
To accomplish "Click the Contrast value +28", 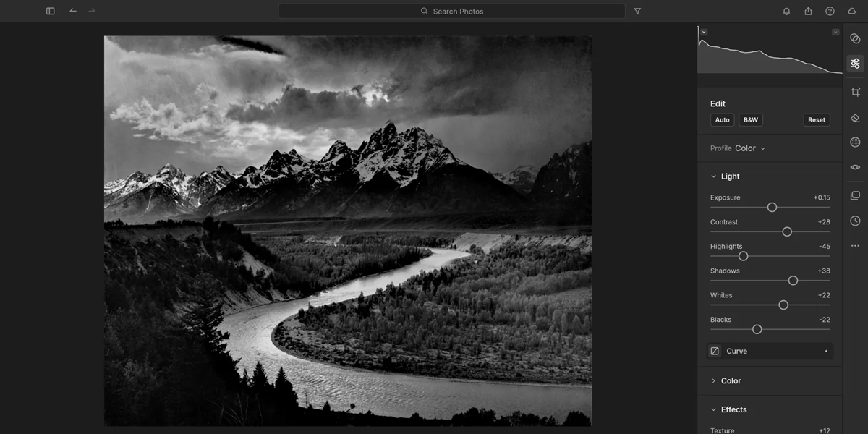I will pos(824,222).
